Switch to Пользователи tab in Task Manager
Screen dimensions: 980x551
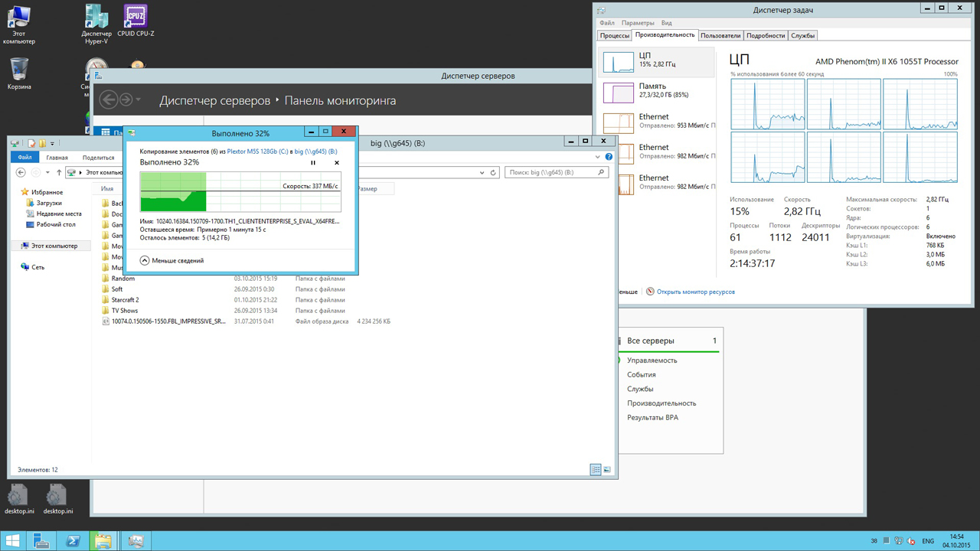[x=720, y=35]
